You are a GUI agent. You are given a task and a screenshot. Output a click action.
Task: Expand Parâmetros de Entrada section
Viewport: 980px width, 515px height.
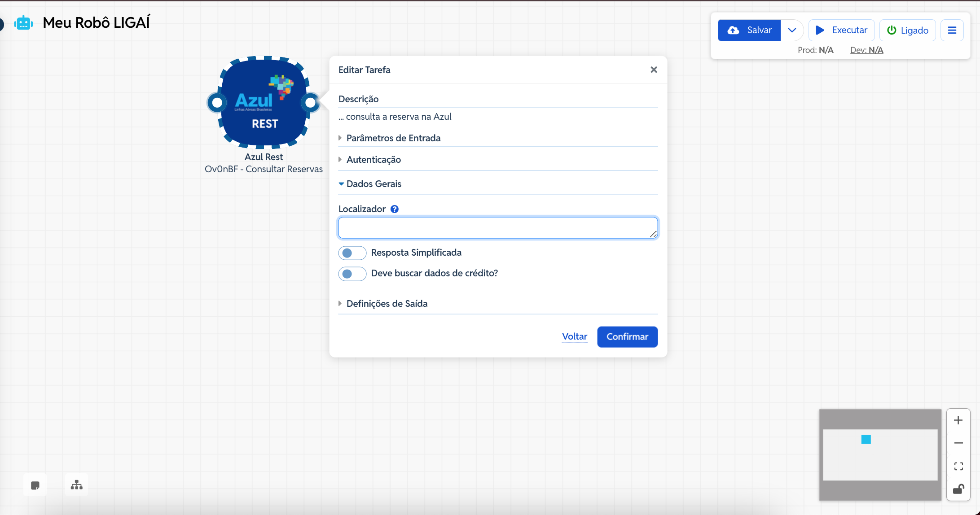click(393, 138)
